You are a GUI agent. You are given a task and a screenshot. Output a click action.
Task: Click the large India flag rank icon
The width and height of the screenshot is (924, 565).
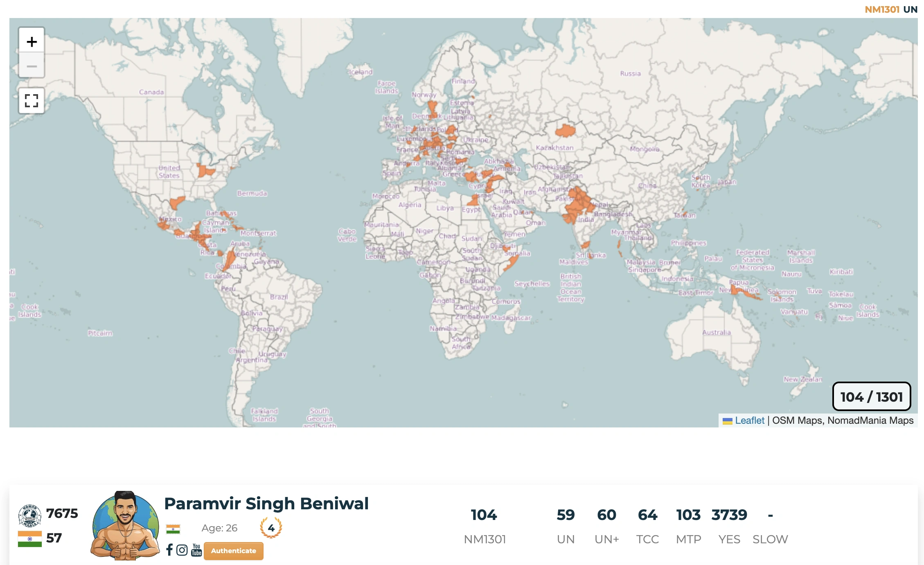pos(29,538)
